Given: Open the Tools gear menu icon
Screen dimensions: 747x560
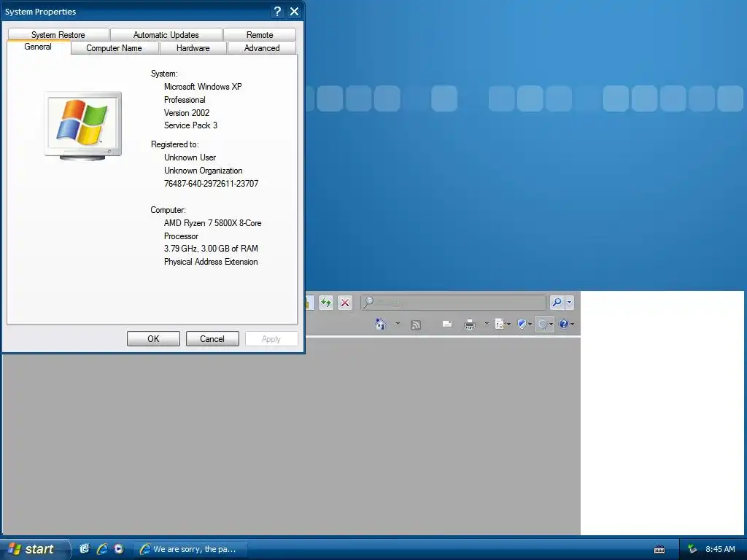Looking at the screenshot, I should pos(544,324).
